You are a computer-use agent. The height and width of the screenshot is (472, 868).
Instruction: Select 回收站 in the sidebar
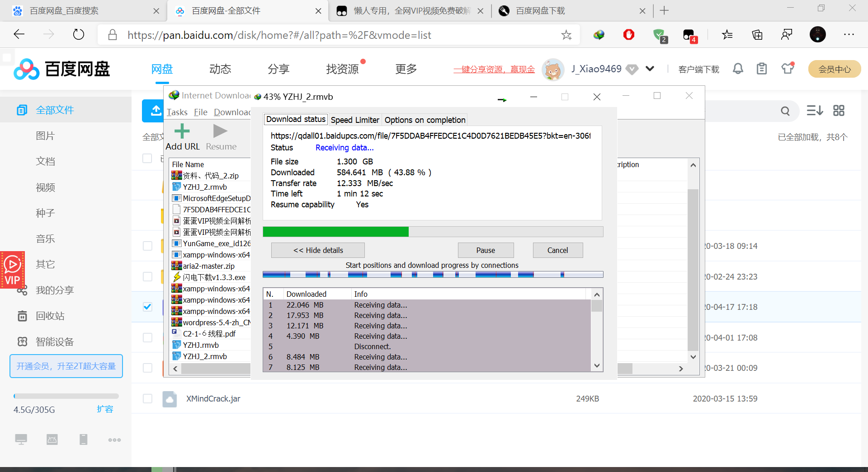tap(50, 316)
